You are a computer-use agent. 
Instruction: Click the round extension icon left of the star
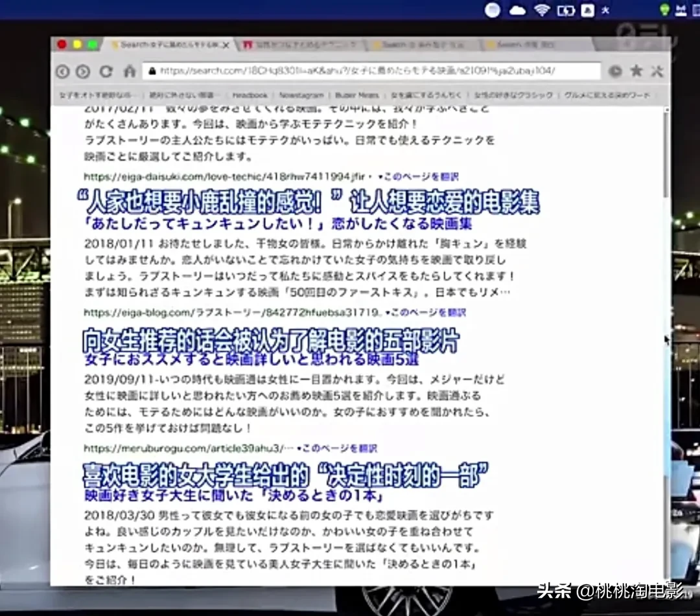click(615, 71)
